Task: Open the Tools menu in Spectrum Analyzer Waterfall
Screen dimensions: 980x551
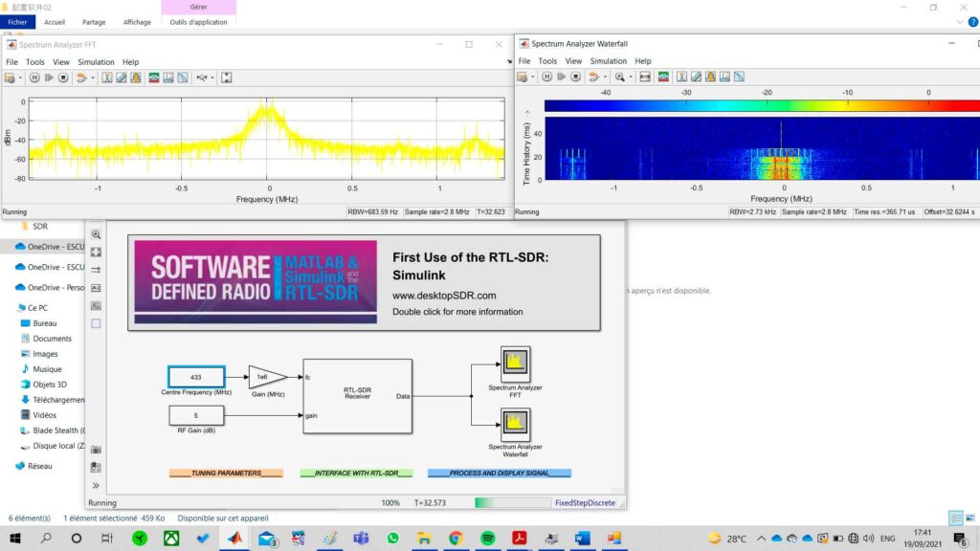Action: [546, 61]
